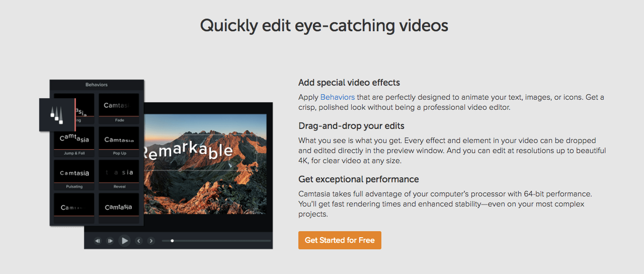Screen dimensions: 644x274
Task: Choose the unlabeled bottom-left behavior thumbnail
Action: (x=73, y=207)
